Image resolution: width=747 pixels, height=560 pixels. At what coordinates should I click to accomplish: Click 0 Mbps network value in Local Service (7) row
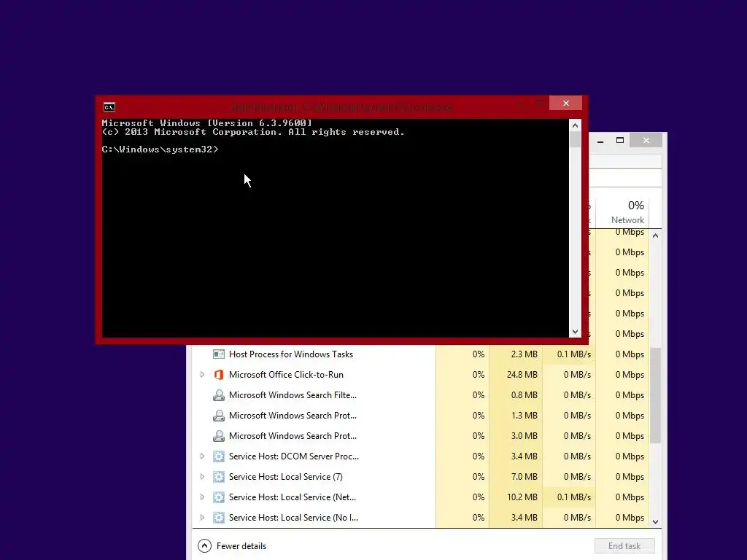click(630, 477)
